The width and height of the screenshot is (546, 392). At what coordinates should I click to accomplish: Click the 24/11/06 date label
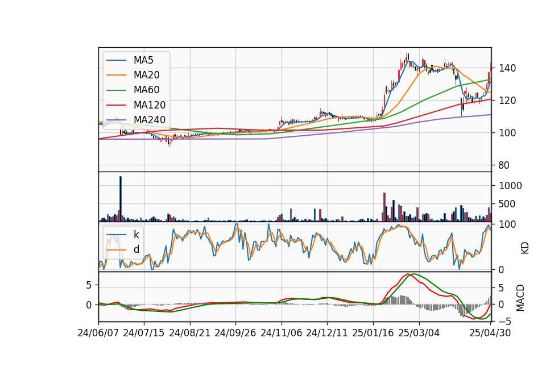[282, 333]
